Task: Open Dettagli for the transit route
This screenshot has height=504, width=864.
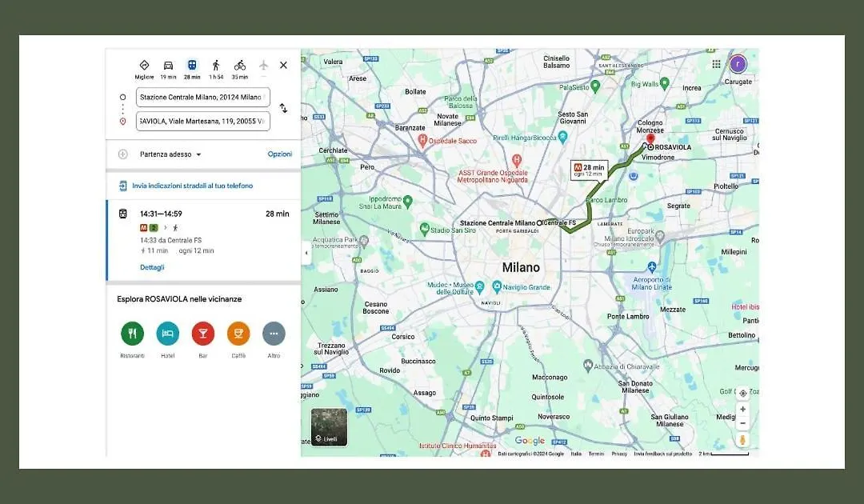Action: coord(152,267)
